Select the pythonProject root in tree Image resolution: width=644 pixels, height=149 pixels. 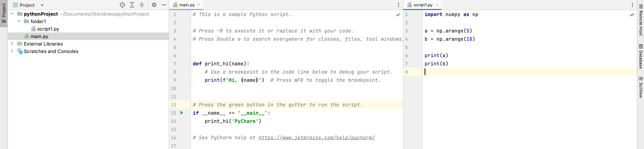click(x=41, y=14)
